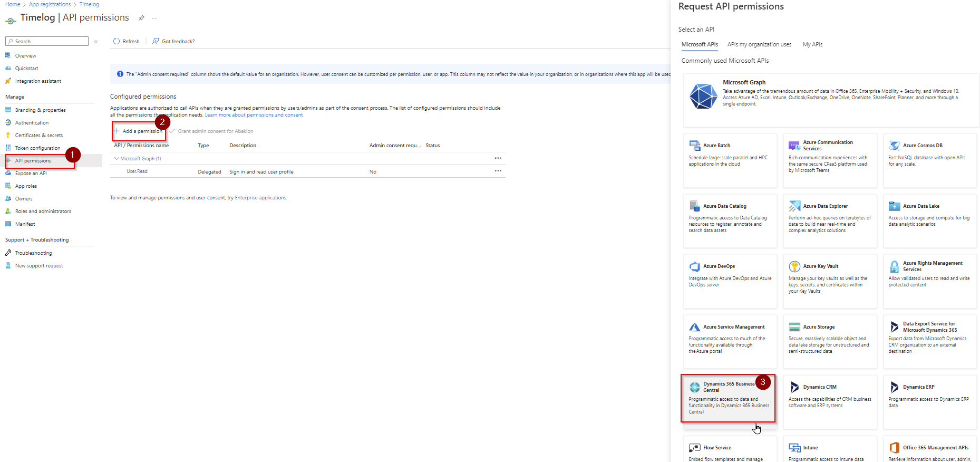Click the Azure Storage icon

click(794, 327)
